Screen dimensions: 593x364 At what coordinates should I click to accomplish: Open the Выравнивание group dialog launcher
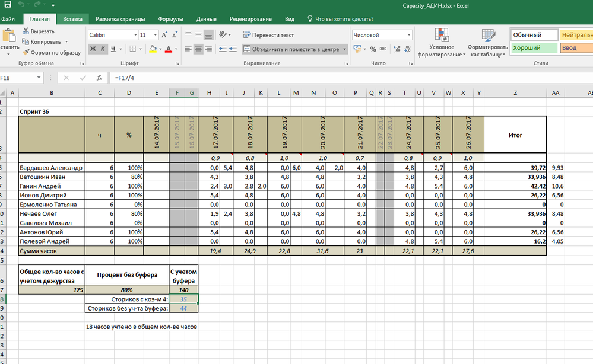pos(346,64)
